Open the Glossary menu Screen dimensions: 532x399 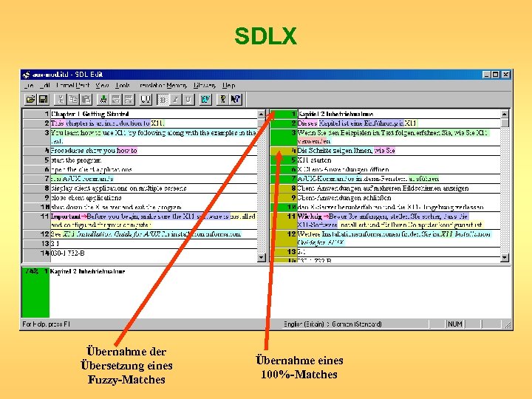(x=204, y=85)
